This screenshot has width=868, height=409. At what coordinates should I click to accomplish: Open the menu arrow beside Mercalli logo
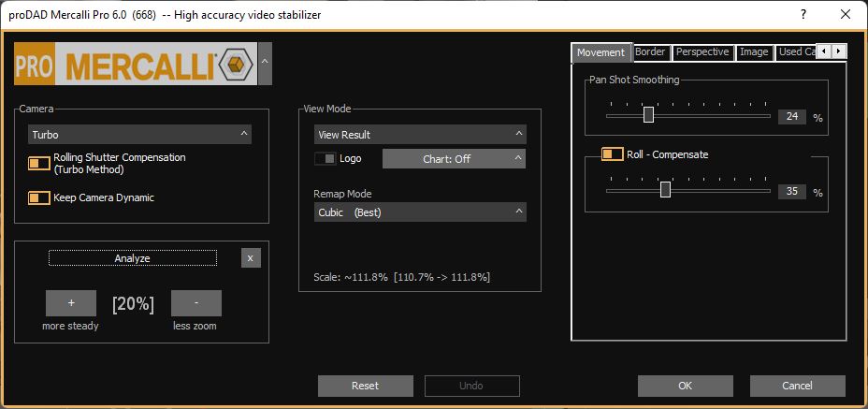266,65
